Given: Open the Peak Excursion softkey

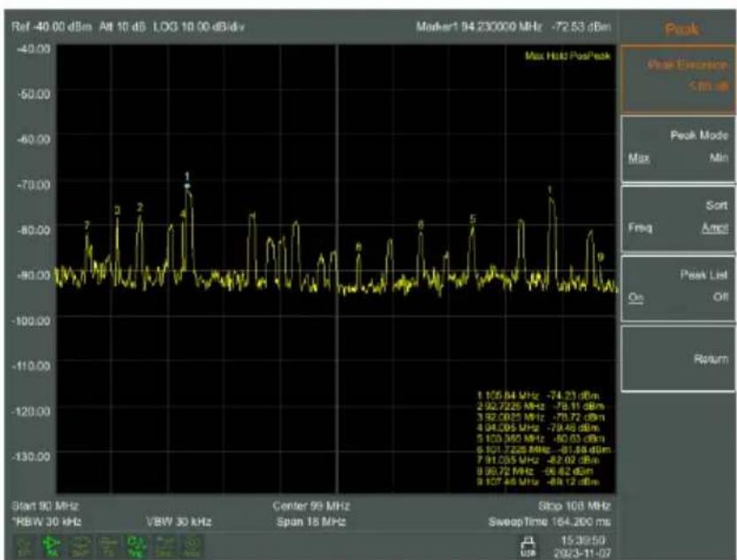Looking at the screenshot, I should [x=679, y=79].
